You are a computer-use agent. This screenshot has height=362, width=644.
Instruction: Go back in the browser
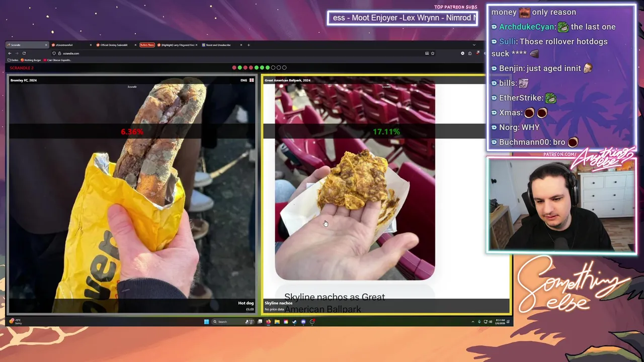pos(10,53)
